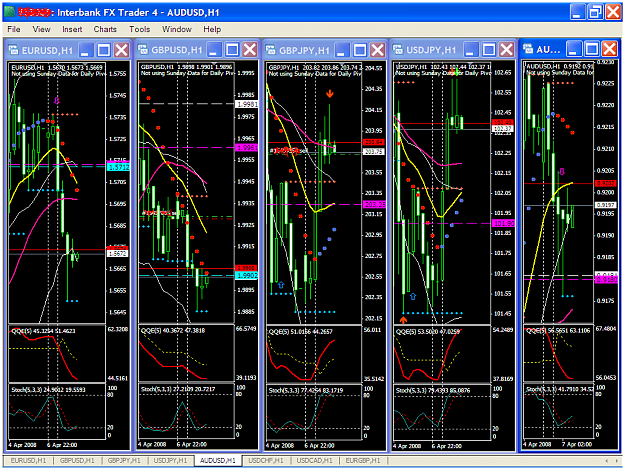Open the Charts menu
Viewport: 625px width, 470px height.
pos(105,29)
